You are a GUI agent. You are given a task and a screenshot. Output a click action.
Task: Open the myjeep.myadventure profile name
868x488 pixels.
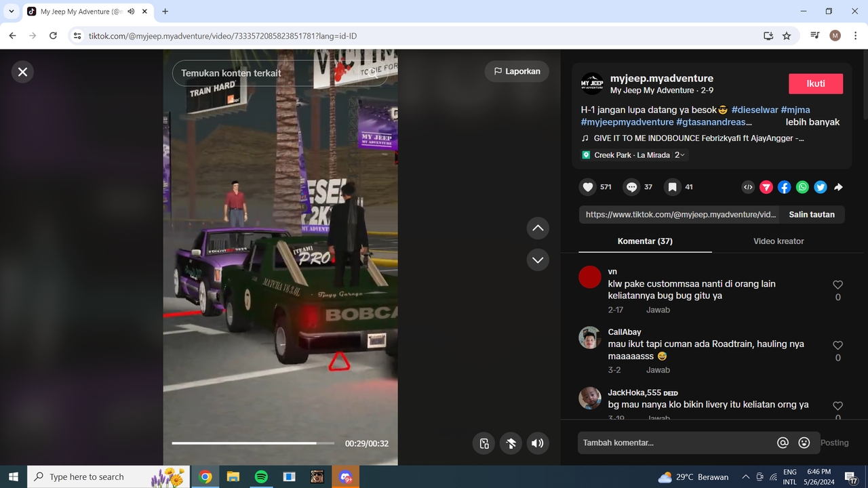click(662, 79)
